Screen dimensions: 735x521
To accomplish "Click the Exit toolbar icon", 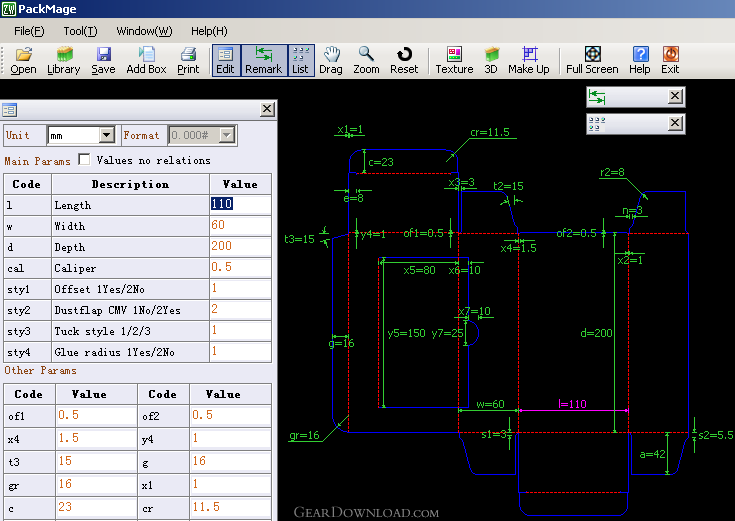I will pyautogui.click(x=670, y=60).
